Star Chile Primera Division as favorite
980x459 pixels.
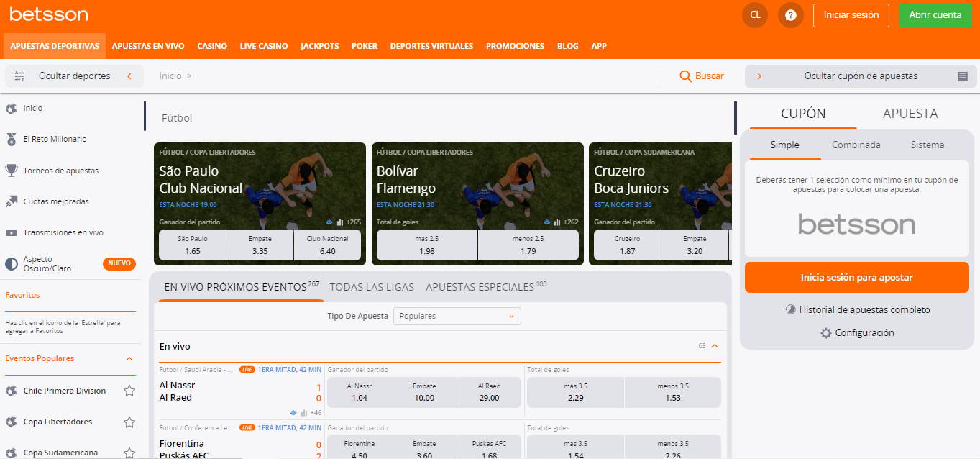pos(129,391)
